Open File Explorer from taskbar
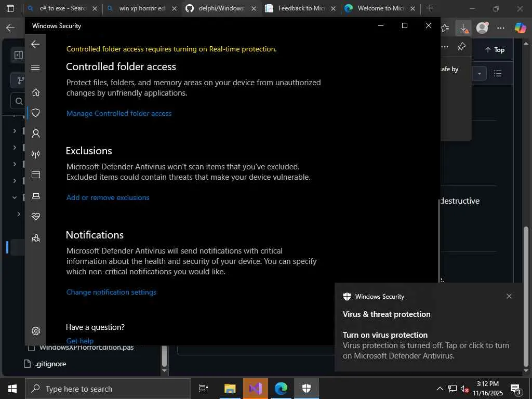 point(230,389)
